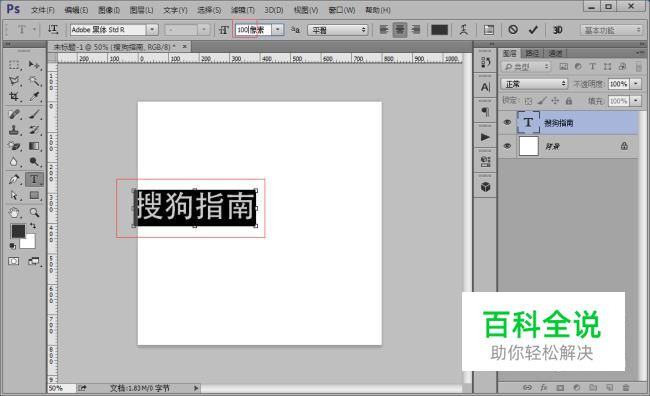Viewport: 650px width, 396px height.
Task: Select the Path Selection tool
Action: click(x=14, y=195)
